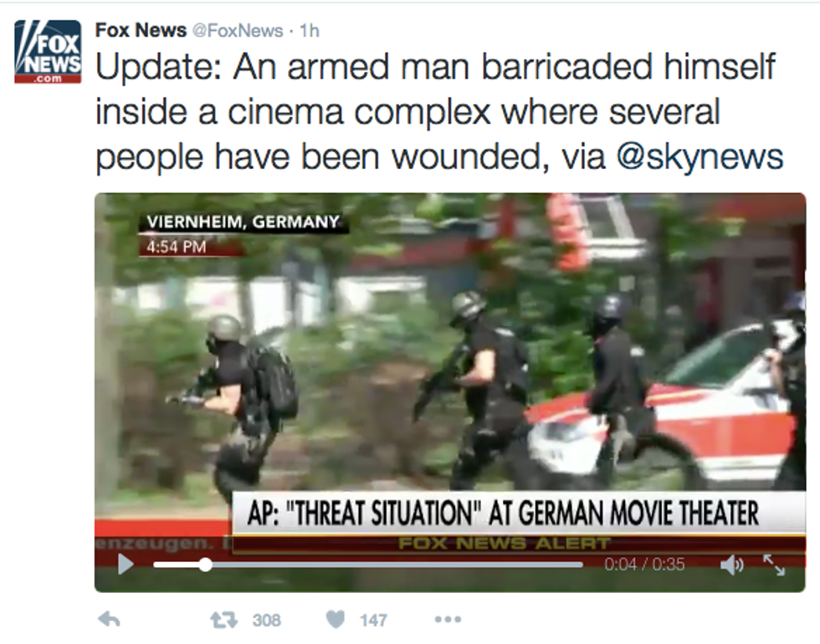Mute the video with speaker icon
The image size is (820, 644).
tap(731, 565)
